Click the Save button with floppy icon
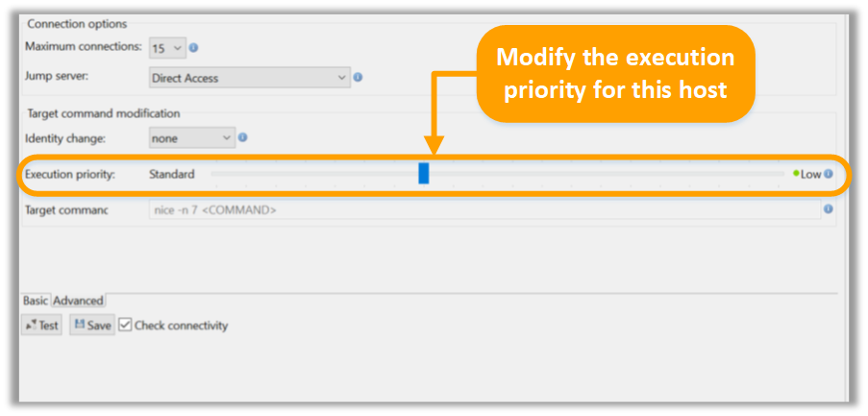This screenshot has width=868, height=416. (x=92, y=326)
